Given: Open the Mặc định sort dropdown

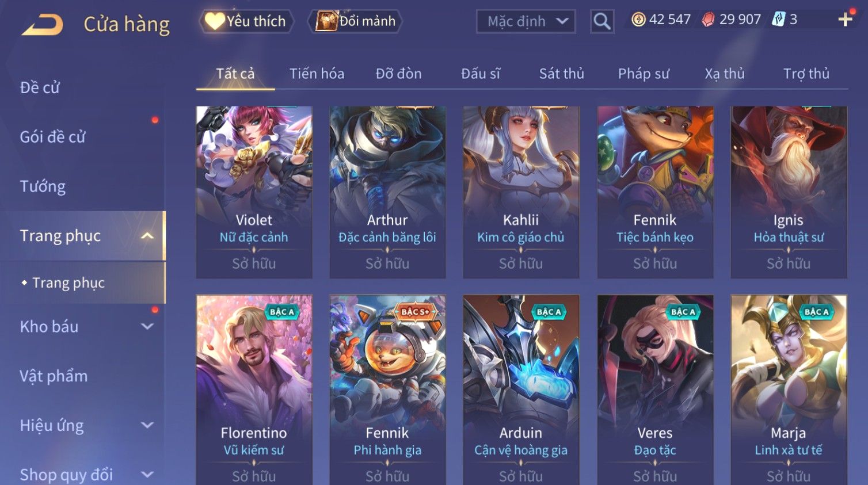Looking at the screenshot, I should click(526, 22).
